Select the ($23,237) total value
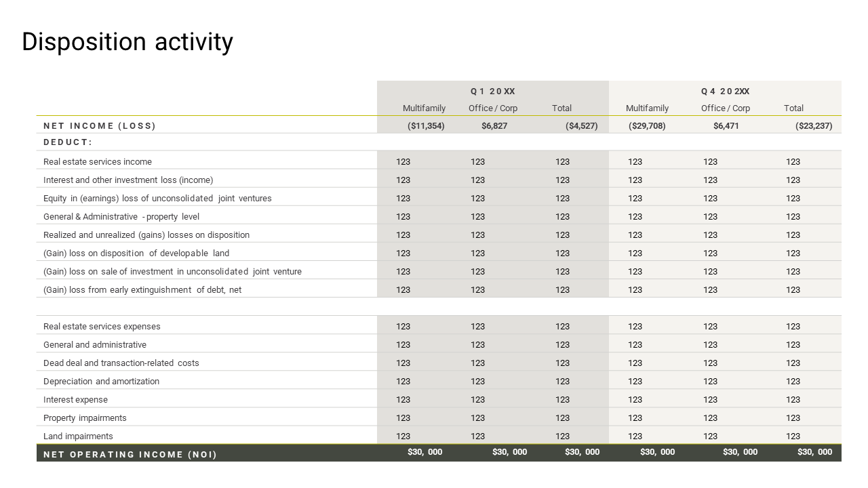868x488 pixels. pos(814,126)
